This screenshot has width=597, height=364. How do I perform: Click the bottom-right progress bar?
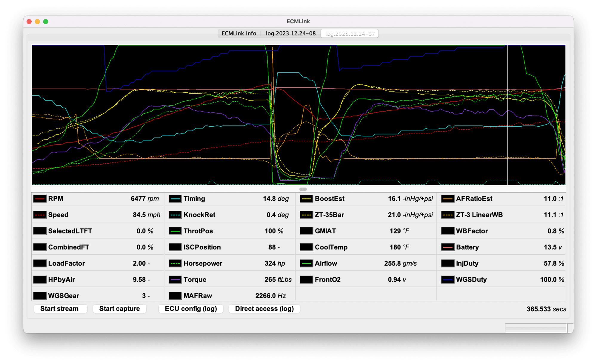536,328
